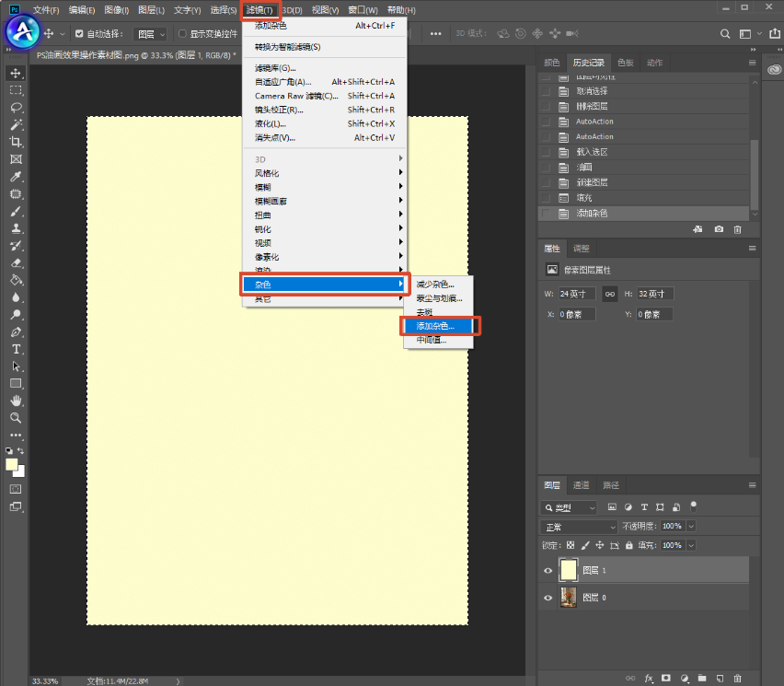784x686 pixels.
Task: Open the layer fill dropdown arrow
Action: [691, 545]
